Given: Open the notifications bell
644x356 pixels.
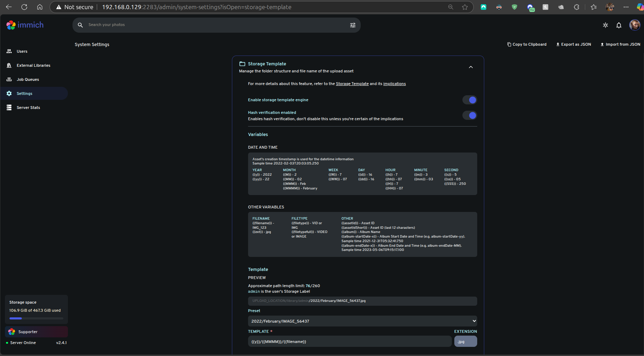Looking at the screenshot, I should pos(619,25).
